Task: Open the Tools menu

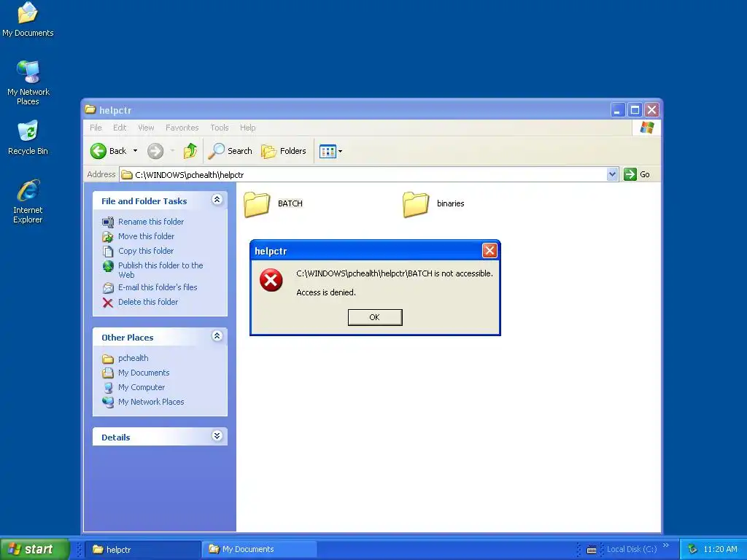Action: point(220,128)
